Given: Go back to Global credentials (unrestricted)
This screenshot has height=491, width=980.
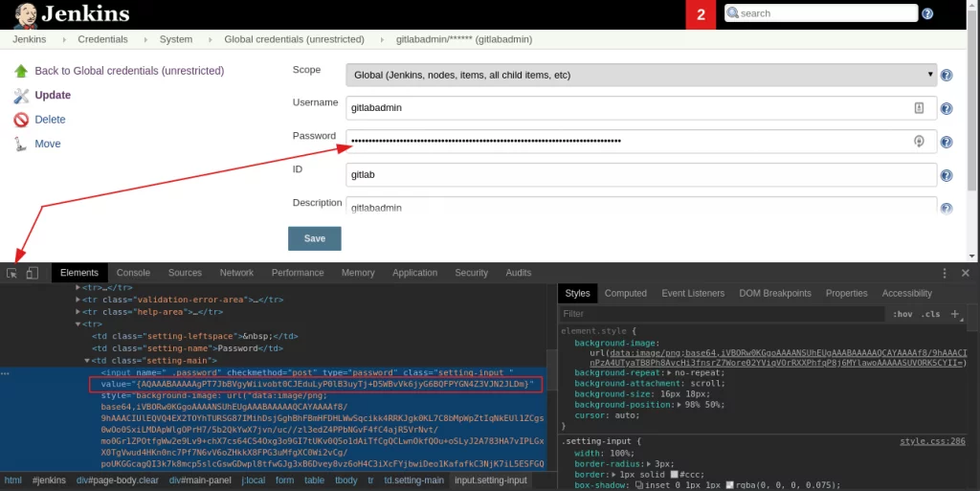Looking at the screenshot, I should click(x=129, y=71).
